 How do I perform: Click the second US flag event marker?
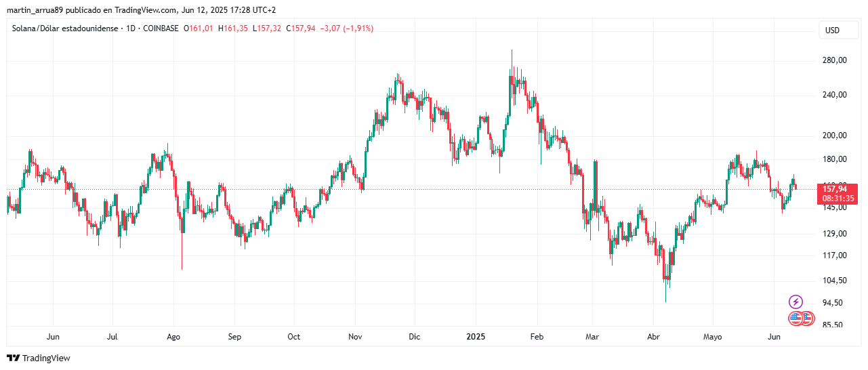coord(806,318)
